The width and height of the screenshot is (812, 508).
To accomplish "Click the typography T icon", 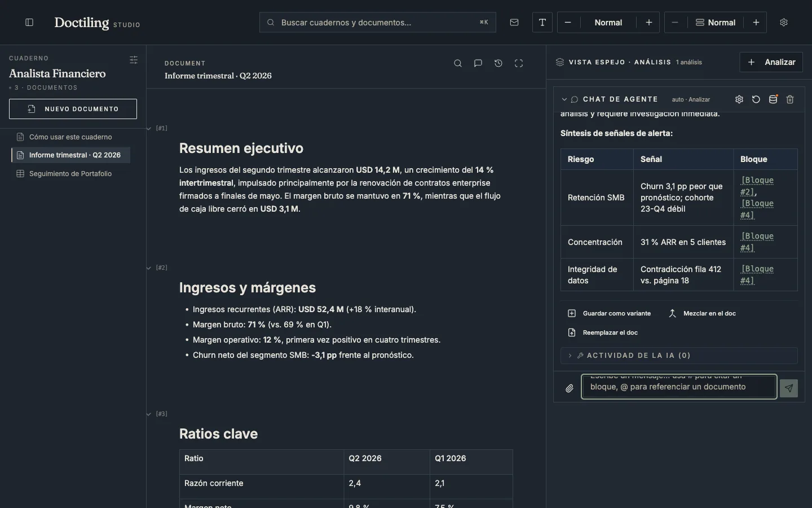I will pos(542,23).
